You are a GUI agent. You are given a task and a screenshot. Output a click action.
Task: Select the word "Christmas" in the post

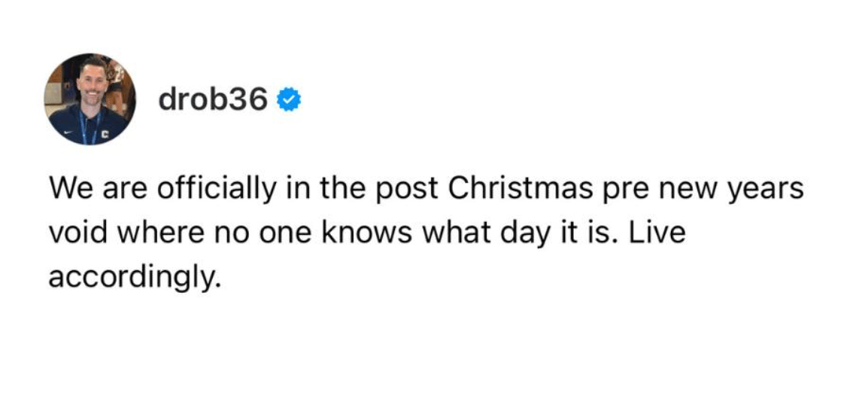point(519,190)
